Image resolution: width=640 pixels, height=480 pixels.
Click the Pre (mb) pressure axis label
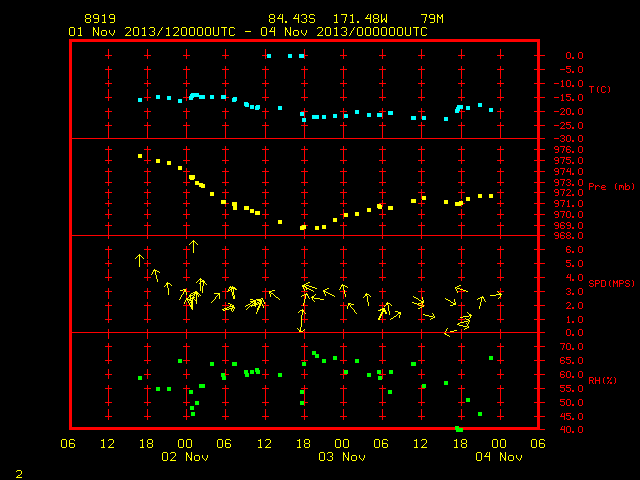pyautogui.click(x=611, y=187)
